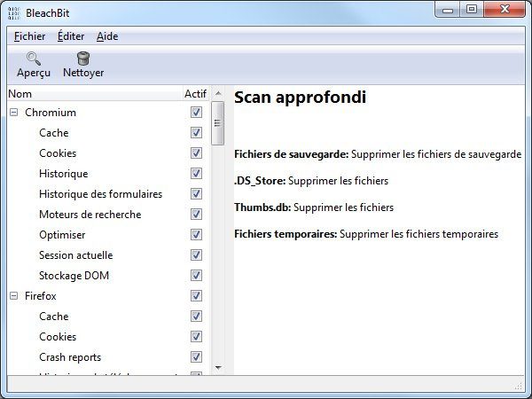This screenshot has height=399, width=532.
Task: Collapse the Firefox tree group
Action: click(13, 296)
